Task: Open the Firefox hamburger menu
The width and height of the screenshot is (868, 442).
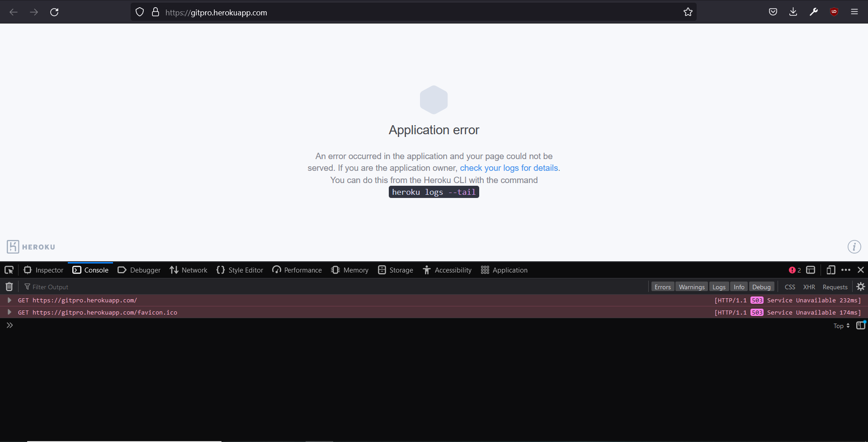Action: point(854,12)
